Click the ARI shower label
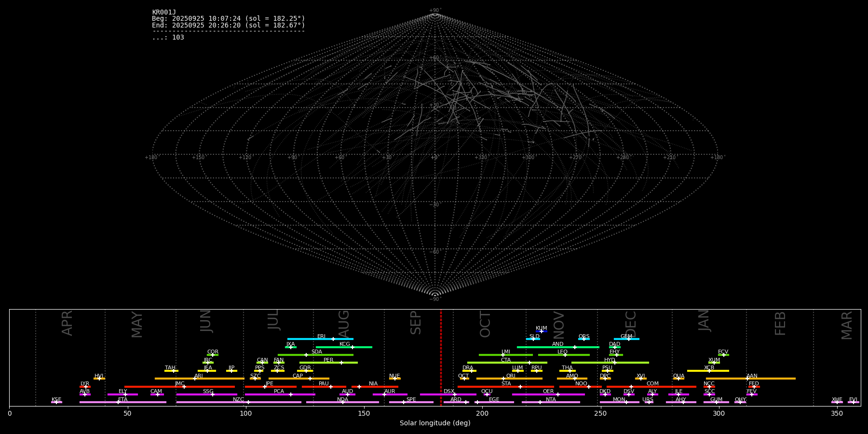The width and height of the screenshot is (868, 434). [198, 376]
